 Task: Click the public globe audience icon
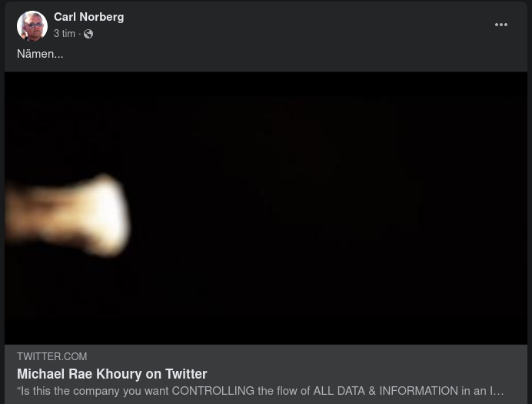point(88,34)
